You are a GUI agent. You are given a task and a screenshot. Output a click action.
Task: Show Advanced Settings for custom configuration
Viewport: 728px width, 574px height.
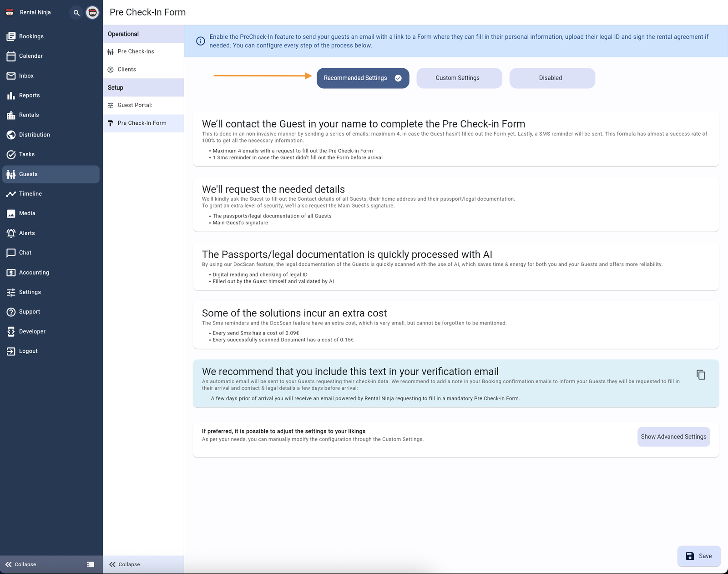673,437
